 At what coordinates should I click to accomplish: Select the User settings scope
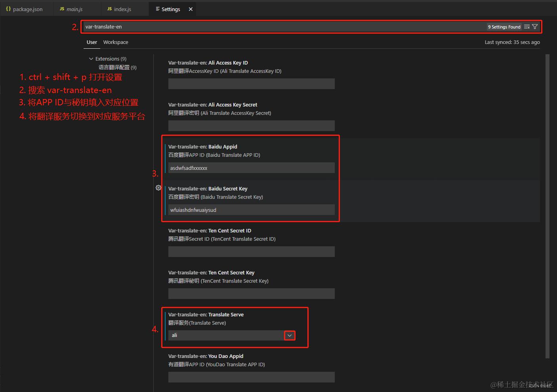click(92, 42)
